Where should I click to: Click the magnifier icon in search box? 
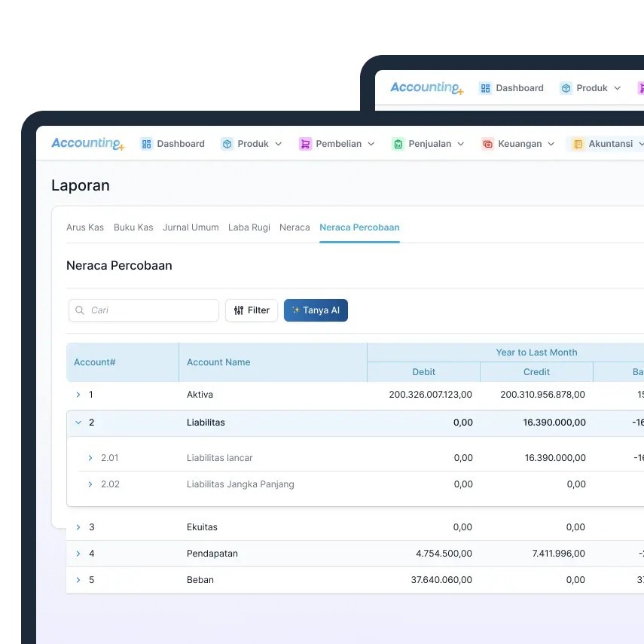coord(80,310)
